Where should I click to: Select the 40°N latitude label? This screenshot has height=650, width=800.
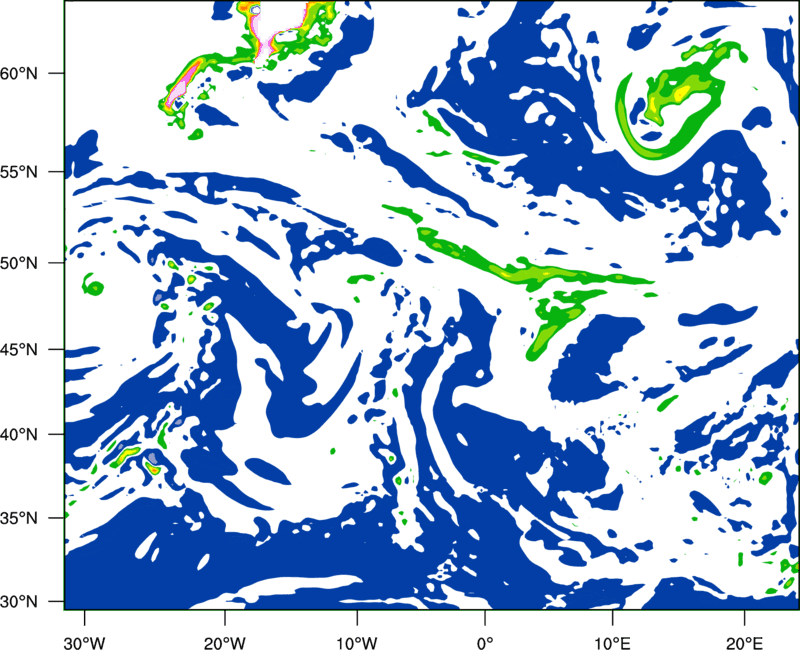pyautogui.click(x=19, y=435)
